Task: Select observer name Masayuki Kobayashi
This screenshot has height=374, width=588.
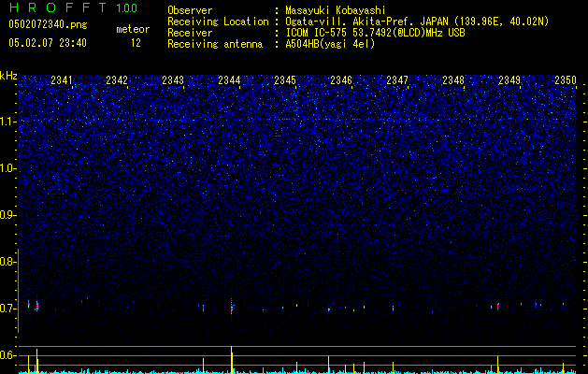Action: point(336,10)
